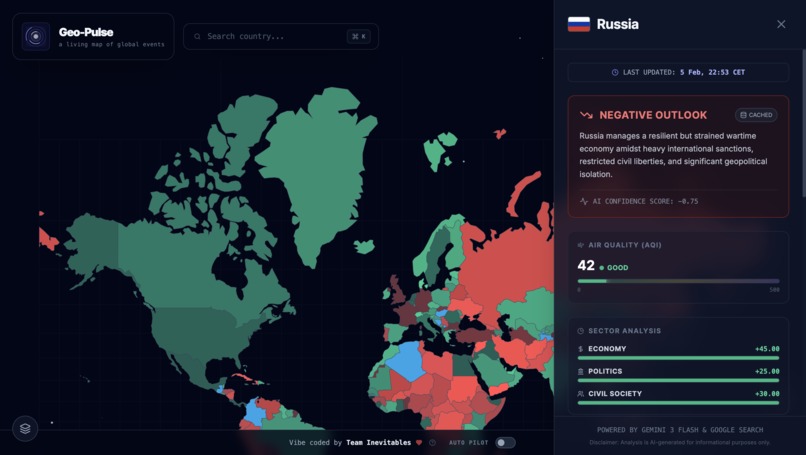Click the search magnifier icon

(197, 37)
